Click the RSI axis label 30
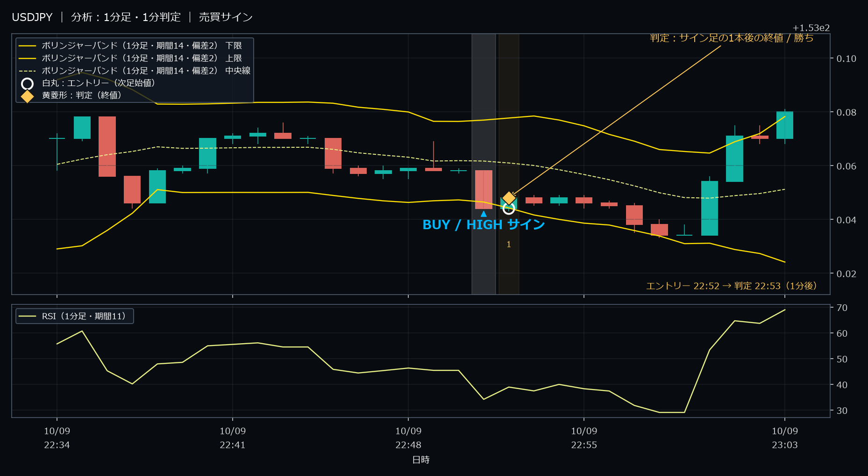Image resolution: width=868 pixels, height=476 pixels. 842,411
